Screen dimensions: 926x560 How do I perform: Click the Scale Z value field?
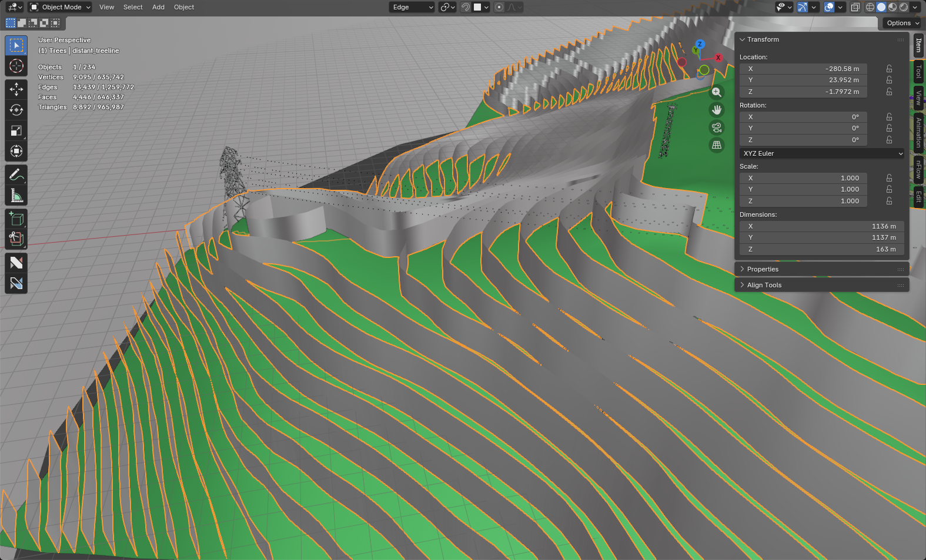(803, 201)
